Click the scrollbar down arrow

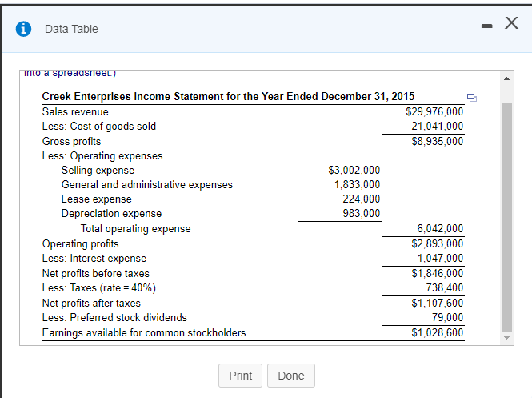[x=506, y=338]
